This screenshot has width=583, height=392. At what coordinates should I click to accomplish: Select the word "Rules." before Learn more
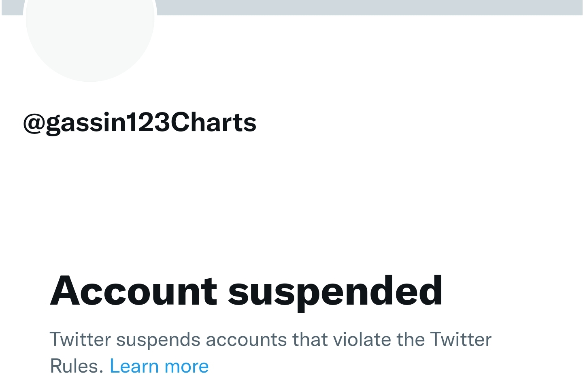coord(77,367)
